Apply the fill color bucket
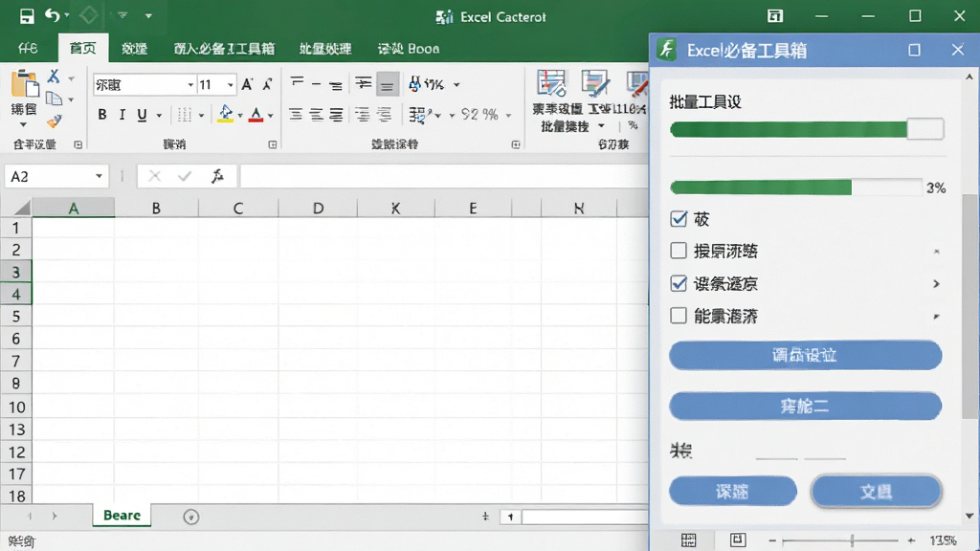This screenshot has height=551, width=980. (226, 115)
